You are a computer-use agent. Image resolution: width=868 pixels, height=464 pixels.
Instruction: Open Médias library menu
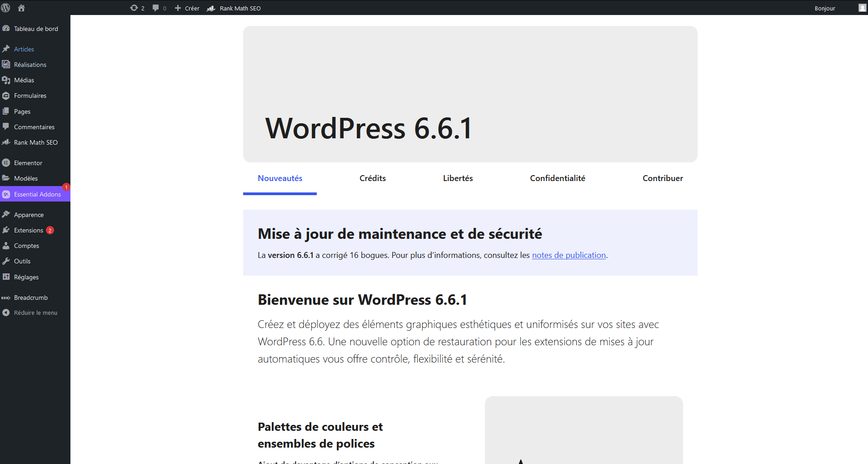coord(24,80)
